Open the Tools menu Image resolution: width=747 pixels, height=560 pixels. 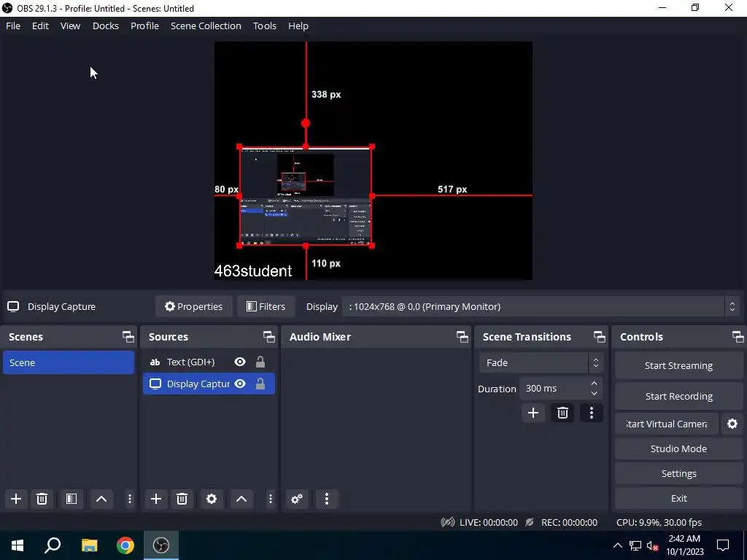(x=264, y=26)
